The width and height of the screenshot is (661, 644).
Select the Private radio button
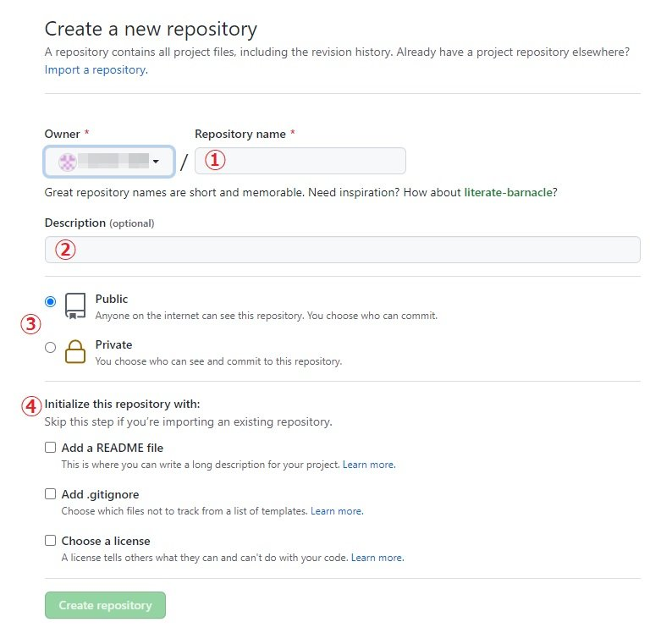tap(51, 347)
